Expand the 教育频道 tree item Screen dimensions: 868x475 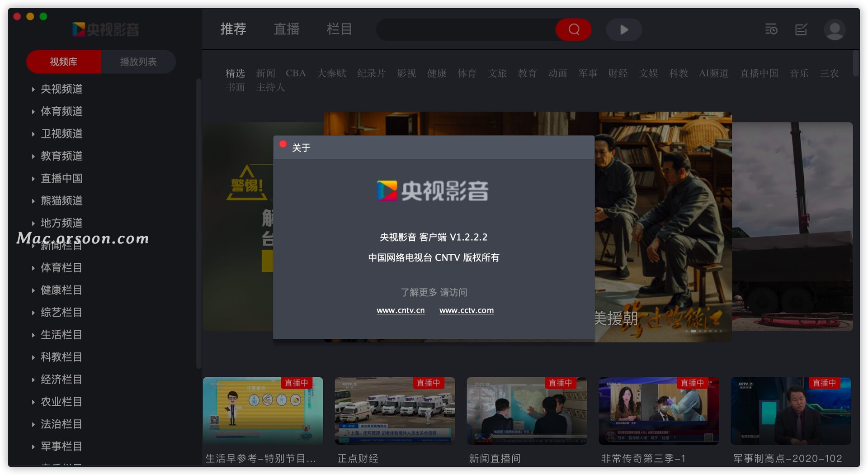[33, 156]
